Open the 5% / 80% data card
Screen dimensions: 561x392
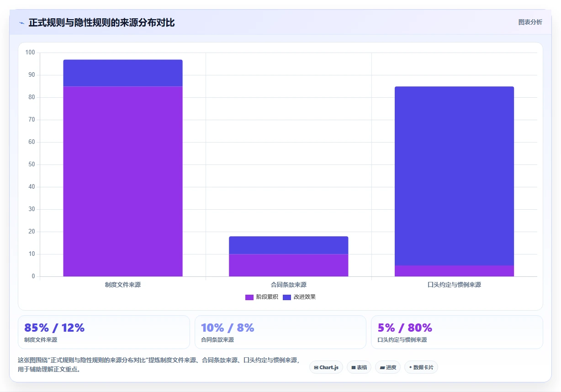click(457, 332)
